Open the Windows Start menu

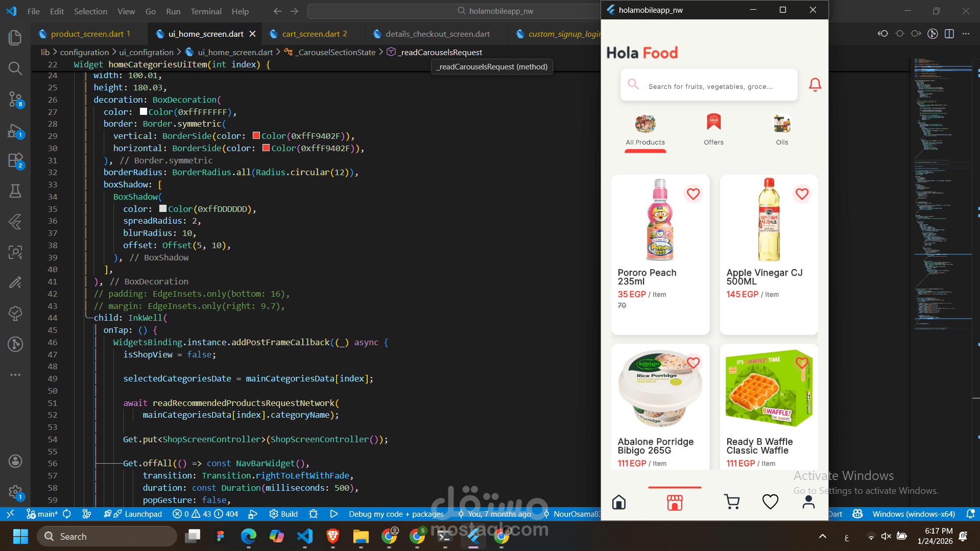20,536
